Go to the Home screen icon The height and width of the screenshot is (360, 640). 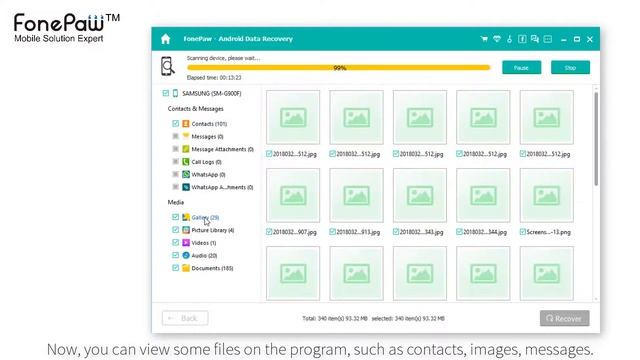click(165, 39)
